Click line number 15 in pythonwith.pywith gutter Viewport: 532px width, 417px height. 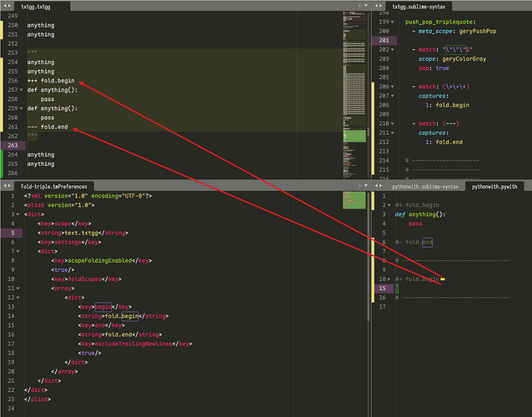pos(383,289)
